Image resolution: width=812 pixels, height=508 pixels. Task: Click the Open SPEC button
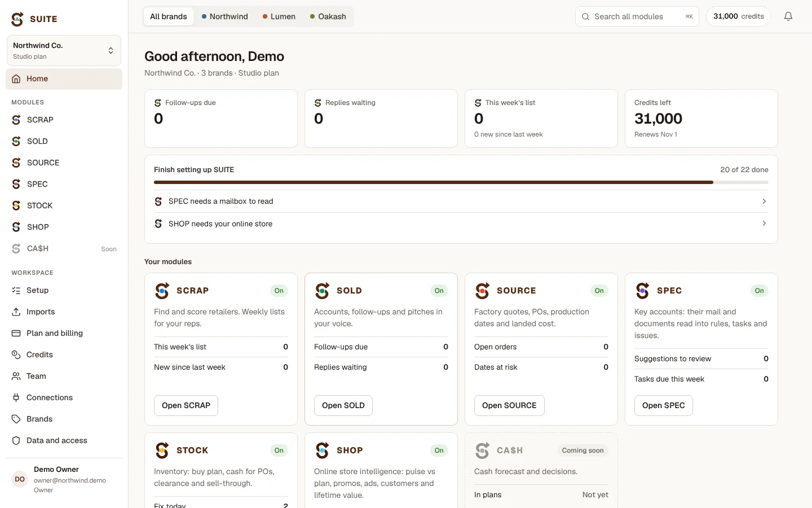click(x=664, y=405)
